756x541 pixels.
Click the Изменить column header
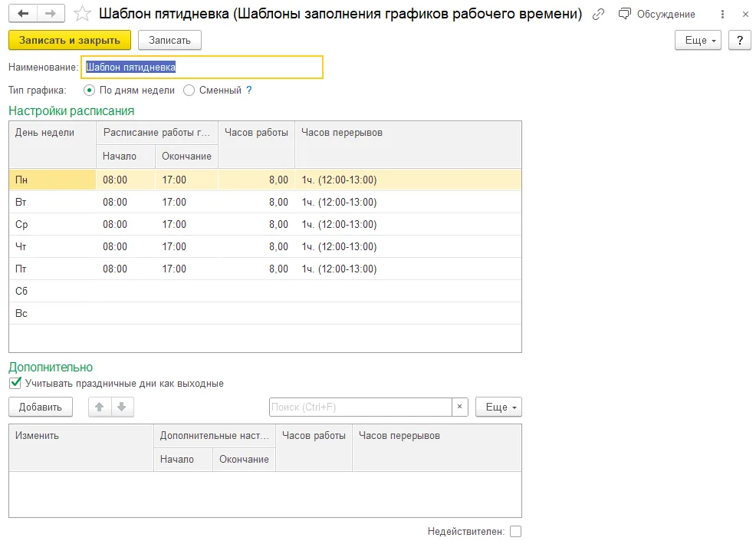81,447
